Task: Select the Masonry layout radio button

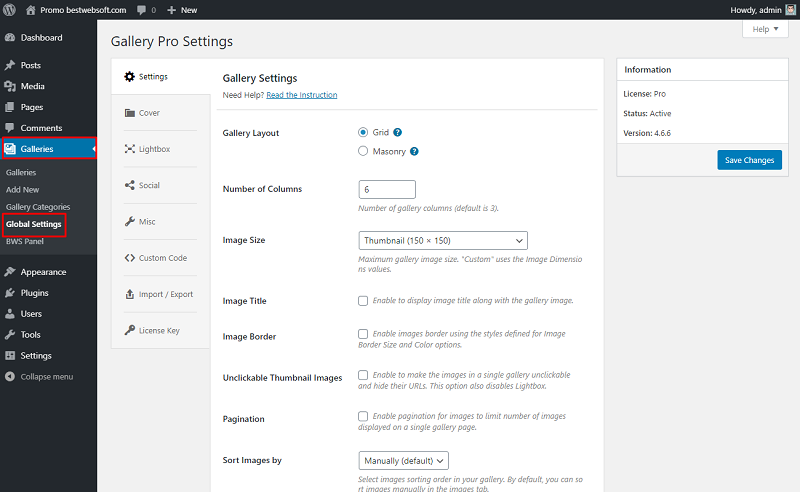Action: tap(363, 151)
